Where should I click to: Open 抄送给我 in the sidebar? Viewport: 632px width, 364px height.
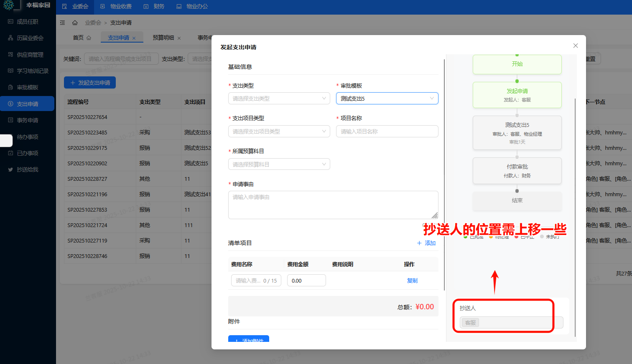[x=28, y=169]
